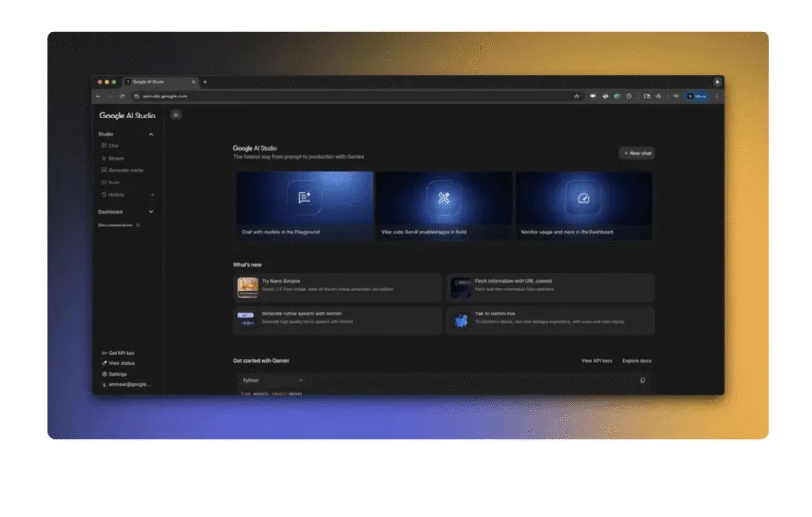Click the Generate media sidebar icon
The height and width of the screenshot is (517, 812).
[104, 170]
